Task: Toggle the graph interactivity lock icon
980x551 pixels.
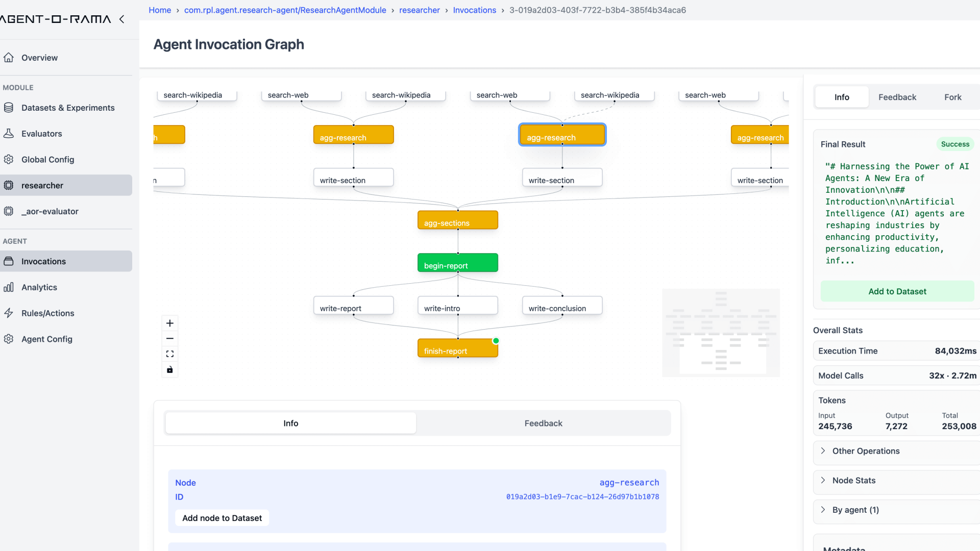Action: point(170,369)
